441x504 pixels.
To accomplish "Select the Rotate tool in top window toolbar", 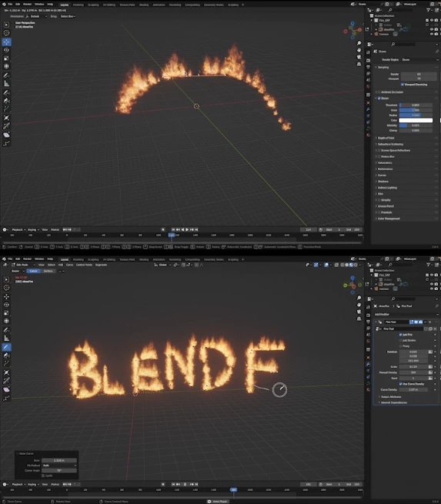I will tap(6, 50).
